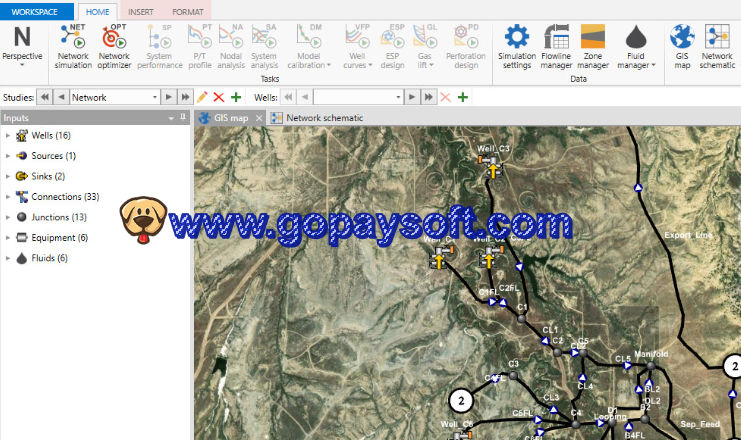Select Fluids (6) in Inputs tree
The width and height of the screenshot is (741, 440).
tap(50, 258)
